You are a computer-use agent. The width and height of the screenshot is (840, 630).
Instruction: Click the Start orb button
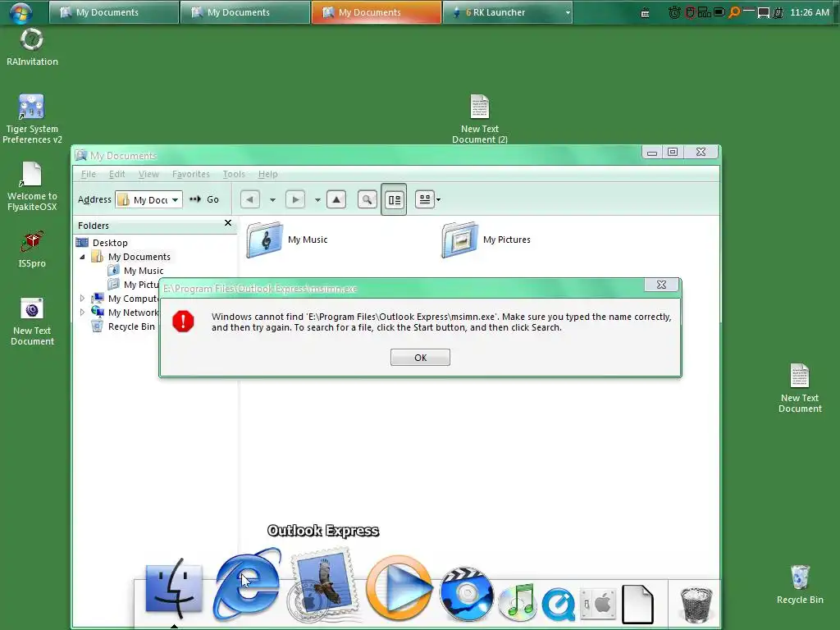pyautogui.click(x=21, y=12)
